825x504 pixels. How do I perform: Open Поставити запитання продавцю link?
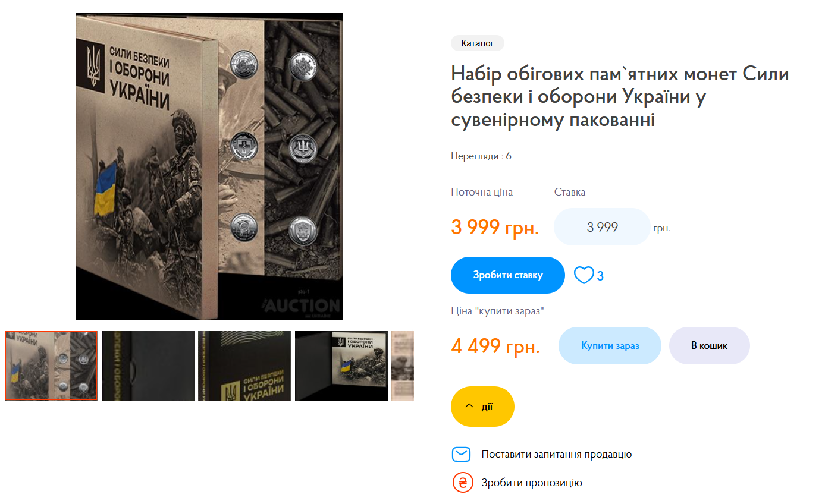coord(557,454)
